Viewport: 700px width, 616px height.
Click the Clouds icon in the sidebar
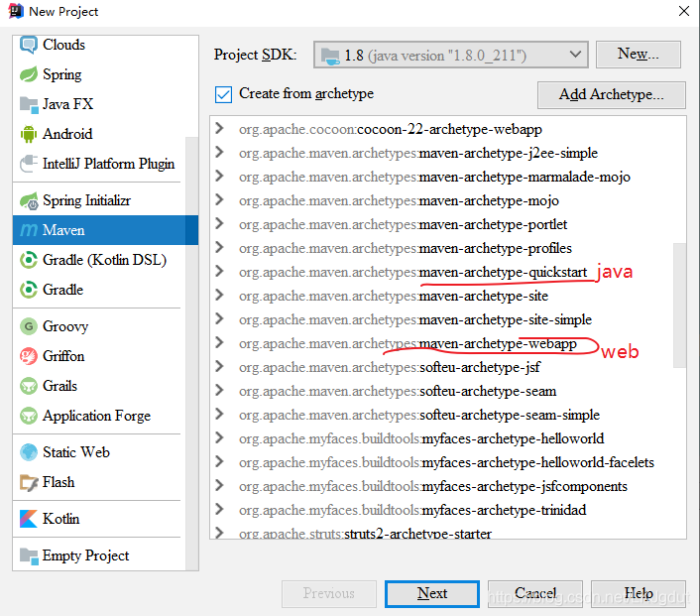point(29,45)
